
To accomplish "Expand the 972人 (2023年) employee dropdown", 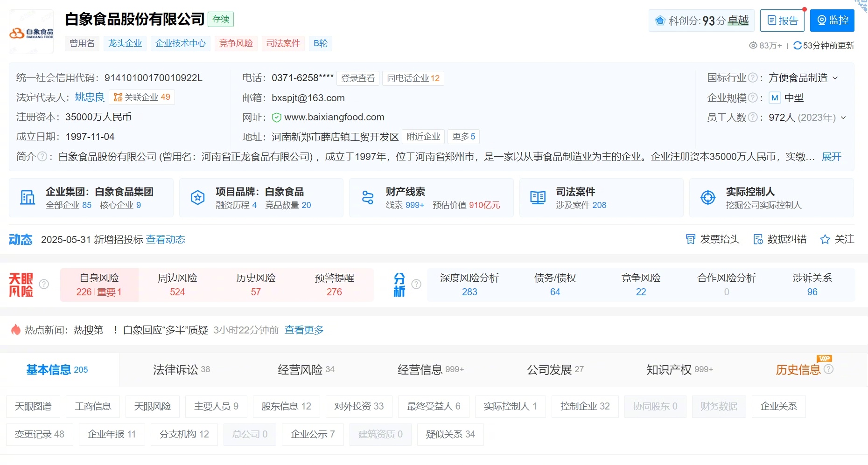I will pyautogui.click(x=843, y=118).
